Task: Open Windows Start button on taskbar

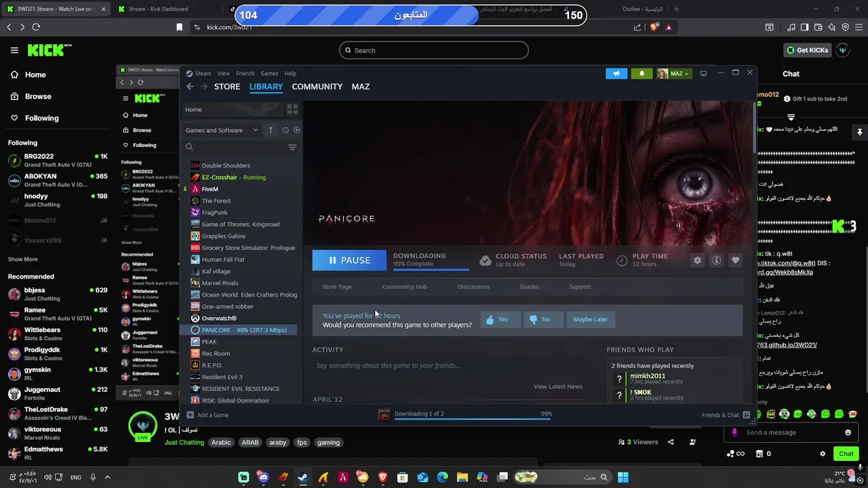Action: pos(623,477)
